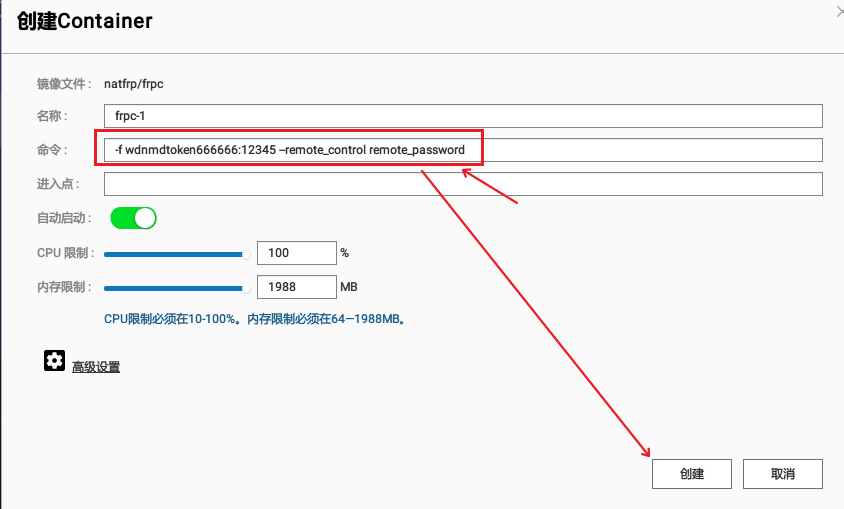844x509 pixels.
Task: Click the CPU percentage box showing 100
Action: (x=297, y=253)
